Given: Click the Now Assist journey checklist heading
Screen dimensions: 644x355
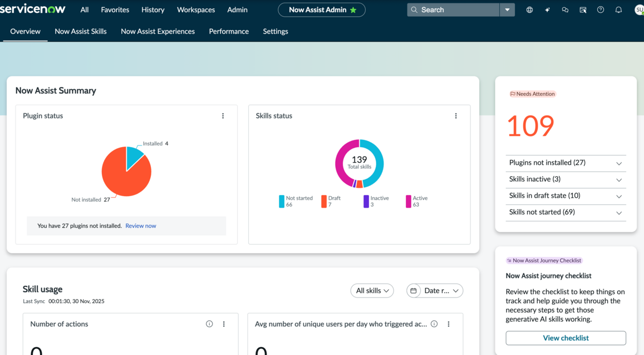Looking at the screenshot, I should point(549,276).
